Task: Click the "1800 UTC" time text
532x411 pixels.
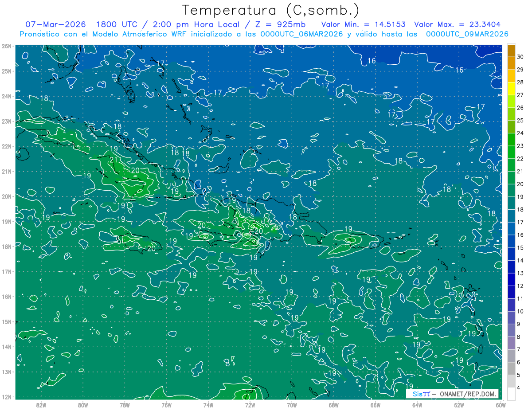Action: (x=117, y=24)
